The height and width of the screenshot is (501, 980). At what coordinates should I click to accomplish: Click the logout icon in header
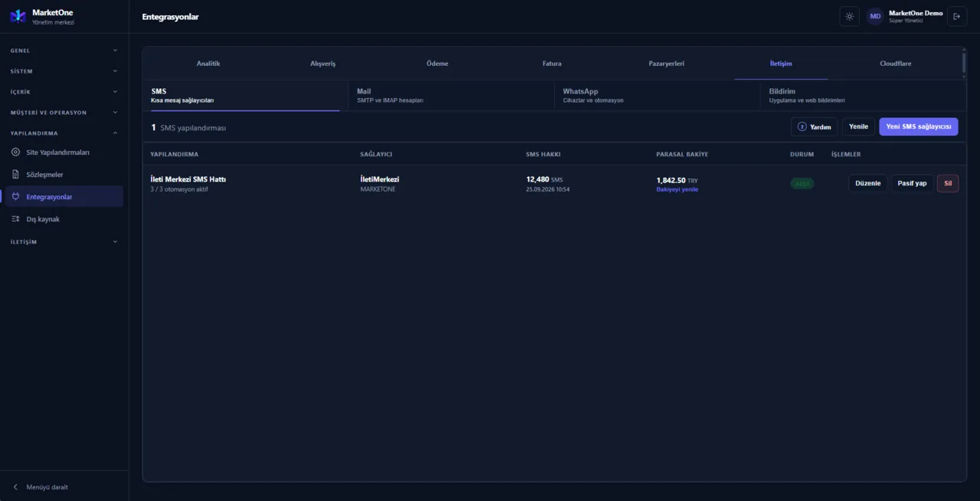(957, 16)
